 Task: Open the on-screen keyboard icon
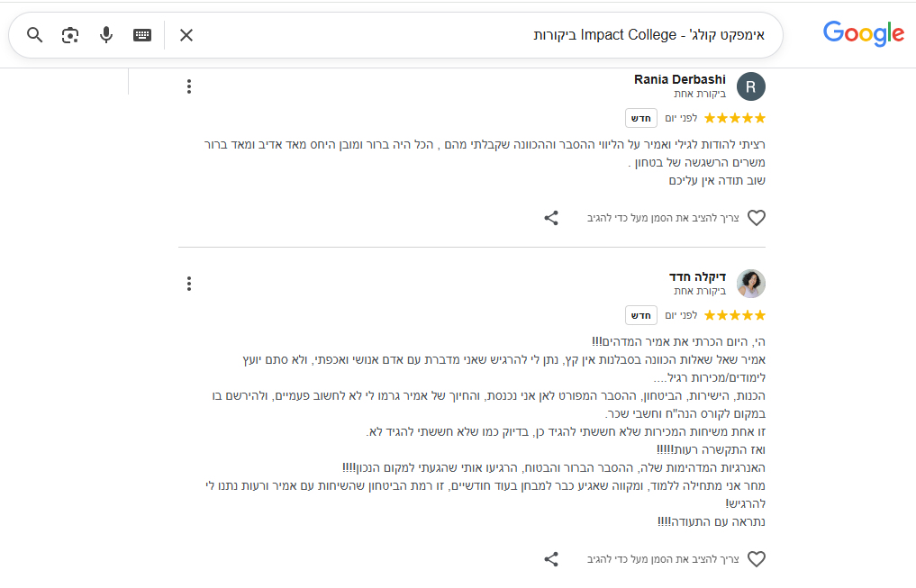(142, 35)
